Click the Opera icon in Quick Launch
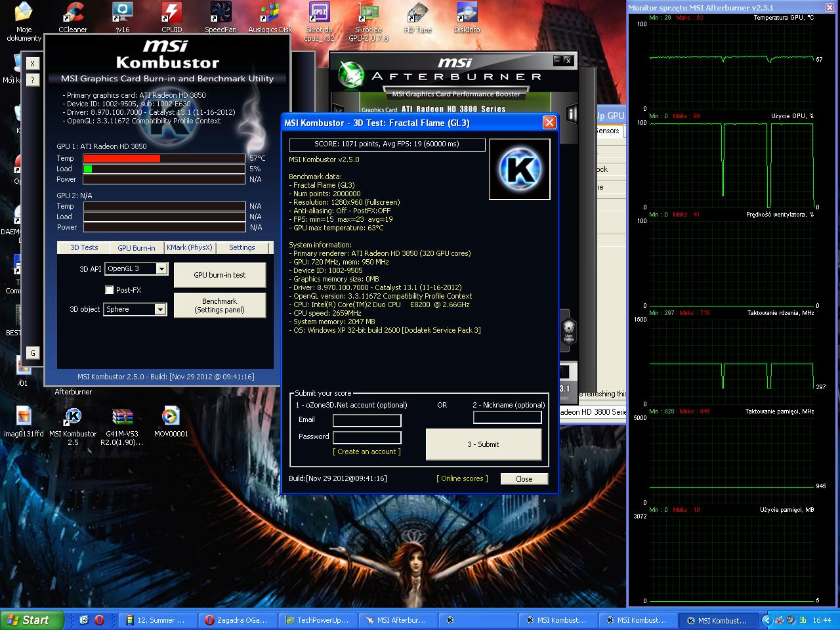The image size is (840, 630). tap(99, 619)
